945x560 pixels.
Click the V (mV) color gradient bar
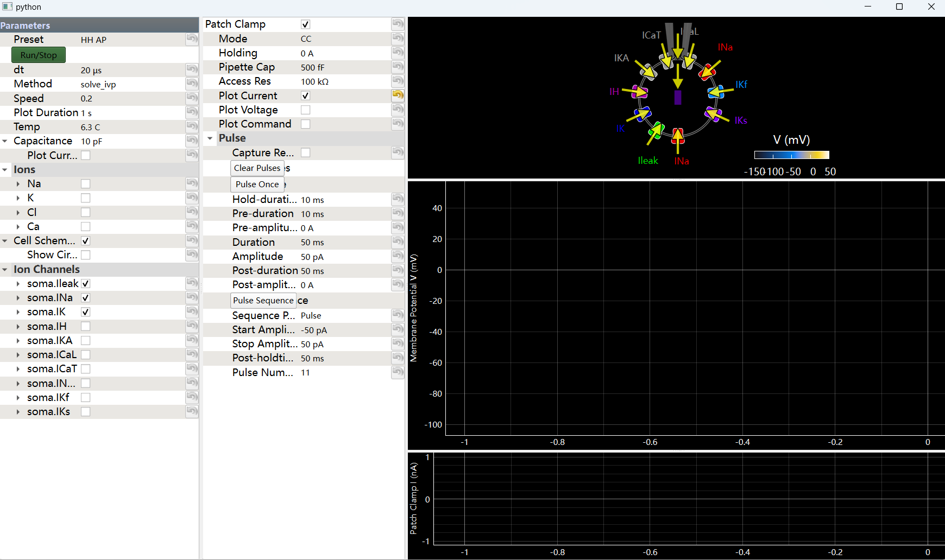point(792,155)
